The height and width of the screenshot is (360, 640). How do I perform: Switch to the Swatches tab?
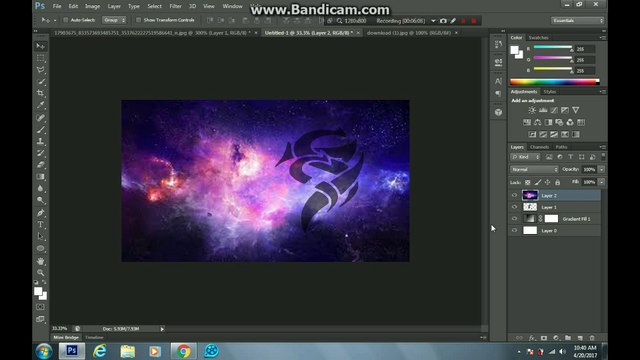coord(538,38)
